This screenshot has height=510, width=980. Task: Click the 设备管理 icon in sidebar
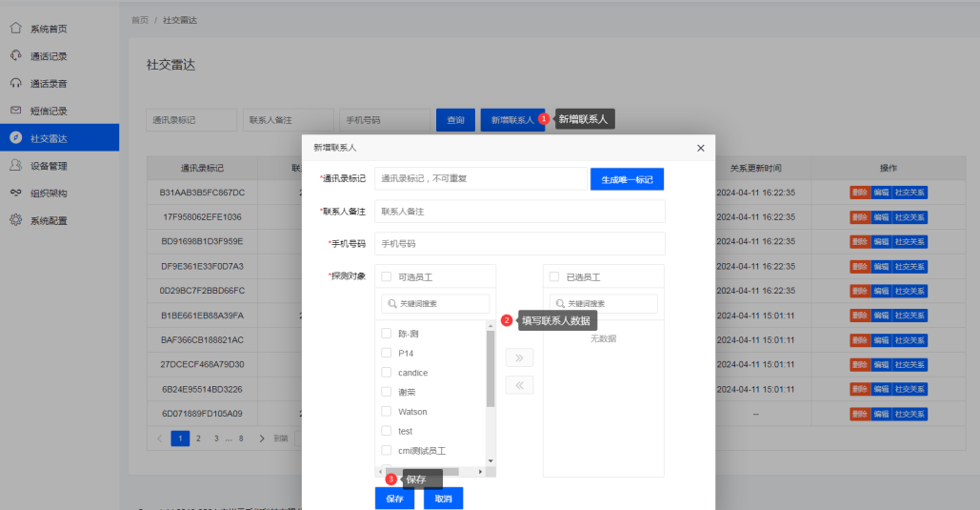pyautogui.click(x=16, y=166)
